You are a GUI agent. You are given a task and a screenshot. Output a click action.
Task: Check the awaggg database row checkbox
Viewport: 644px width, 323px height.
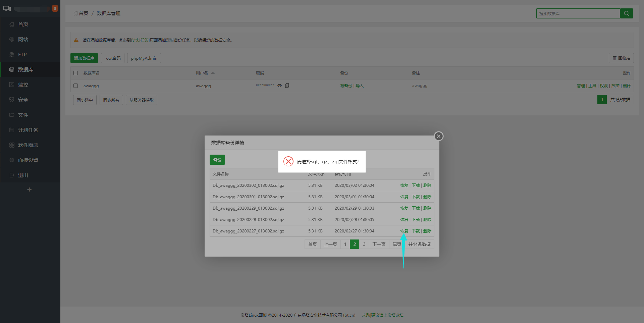[76, 86]
